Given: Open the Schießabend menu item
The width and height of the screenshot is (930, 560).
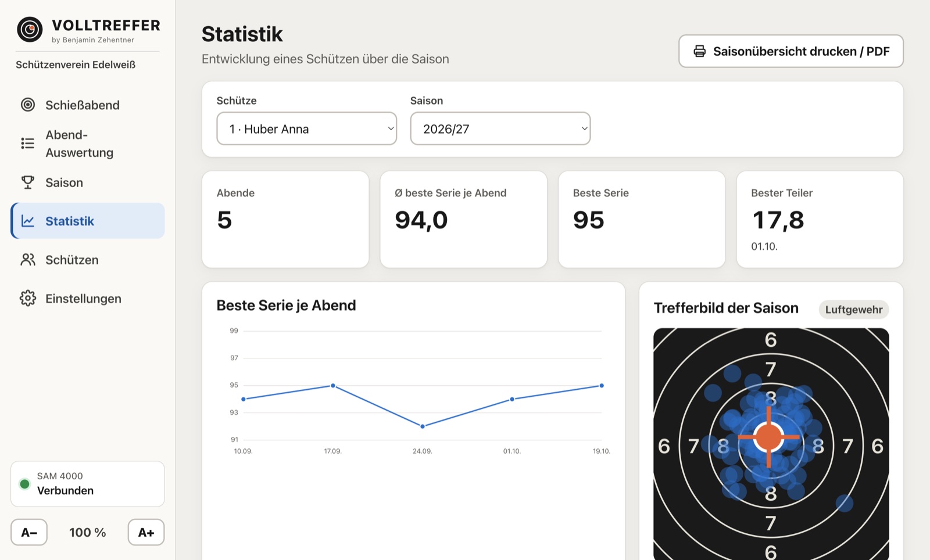Looking at the screenshot, I should [87, 105].
